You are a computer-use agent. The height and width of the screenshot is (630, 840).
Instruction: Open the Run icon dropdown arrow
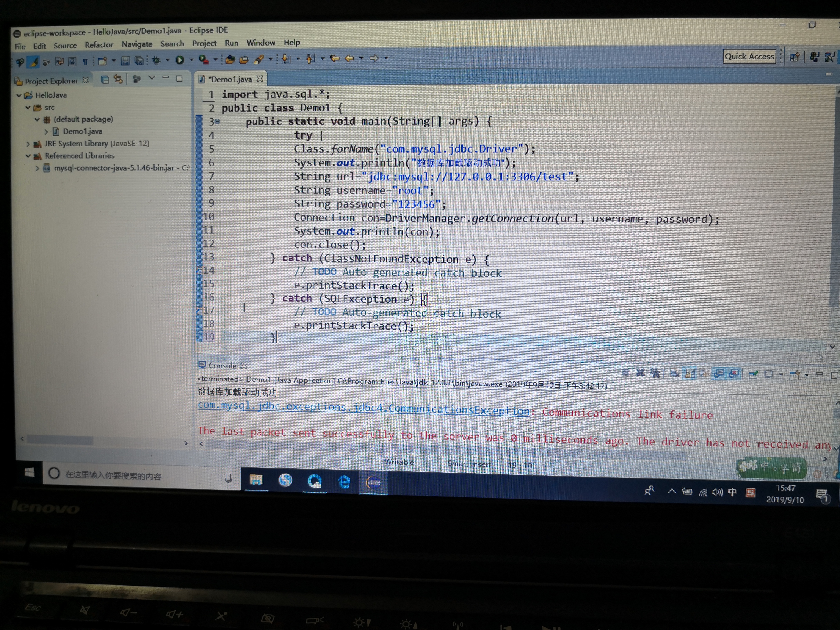(x=191, y=60)
